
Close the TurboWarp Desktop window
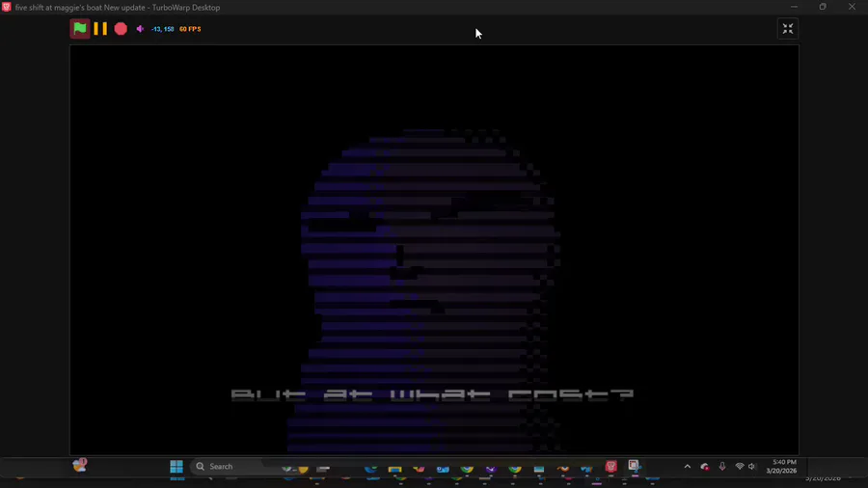tap(852, 7)
